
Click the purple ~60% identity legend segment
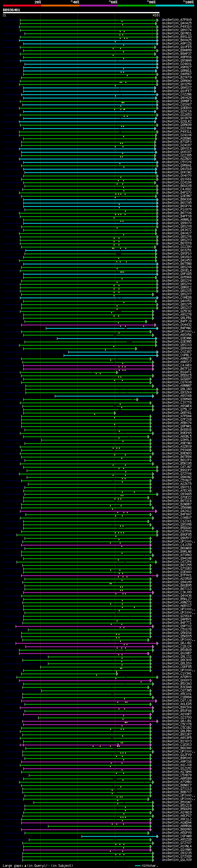99,6
